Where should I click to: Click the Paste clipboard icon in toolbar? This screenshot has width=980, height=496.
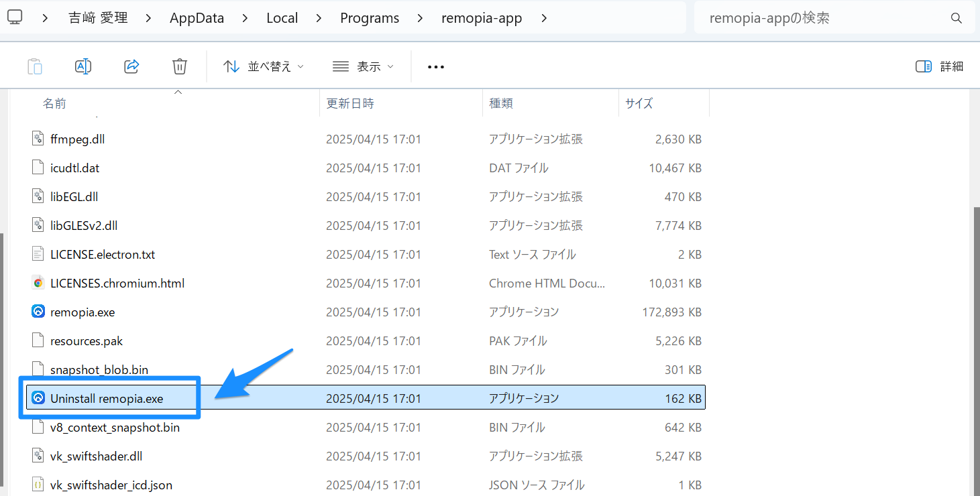point(35,66)
